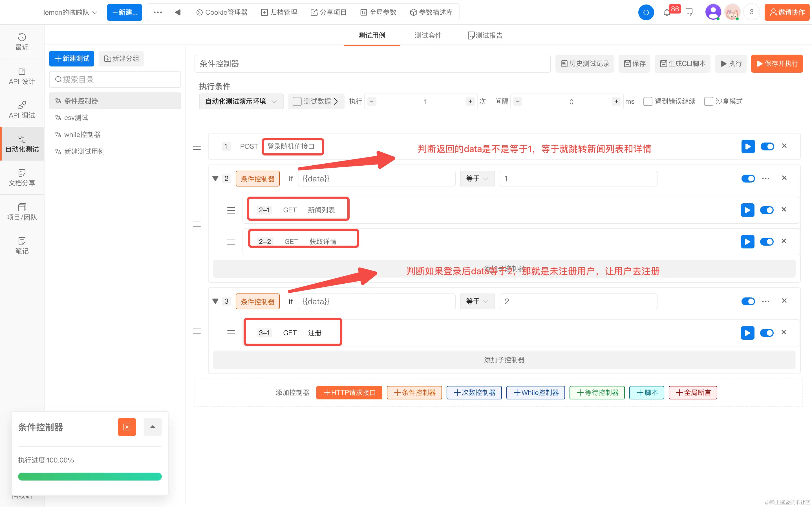Open the 等于 operator dropdown in step 3
The width and height of the screenshot is (812, 507).
click(x=477, y=301)
